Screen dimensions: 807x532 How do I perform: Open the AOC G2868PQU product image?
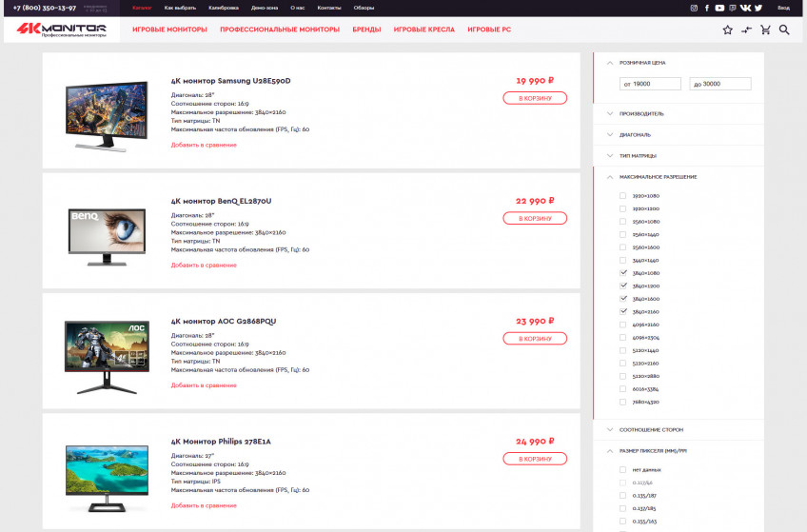[x=107, y=357]
